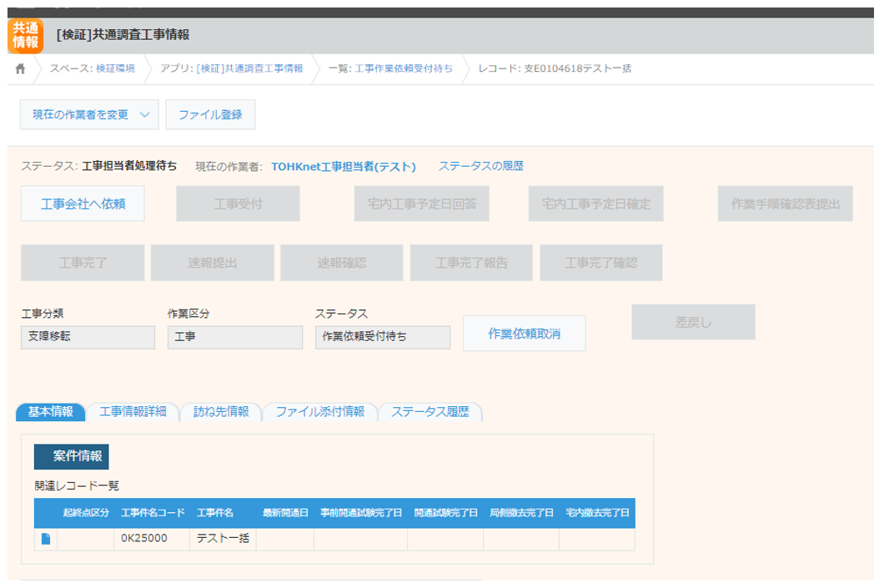Click the TOHKnet工事担当者(テスト) user link
This screenshot has width=884, height=588.
[343, 167]
